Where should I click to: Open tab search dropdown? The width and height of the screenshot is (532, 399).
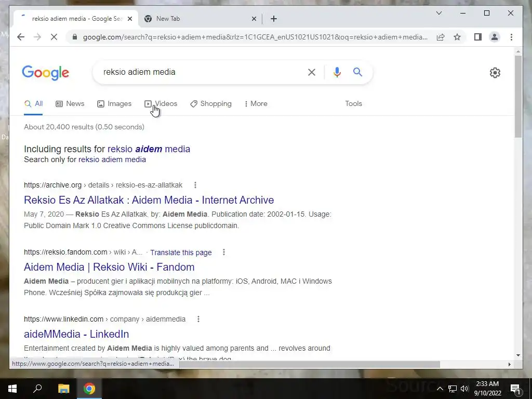click(x=438, y=13)
